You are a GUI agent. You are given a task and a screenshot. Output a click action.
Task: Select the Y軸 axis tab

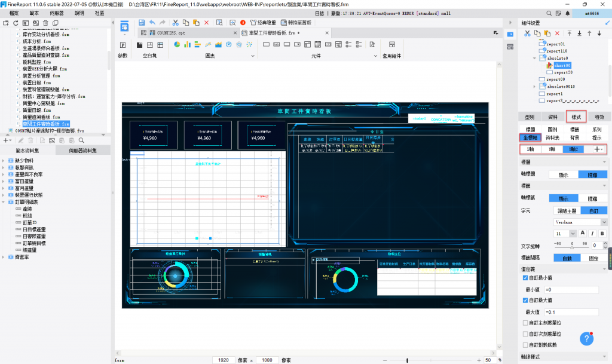pos(552,149)
